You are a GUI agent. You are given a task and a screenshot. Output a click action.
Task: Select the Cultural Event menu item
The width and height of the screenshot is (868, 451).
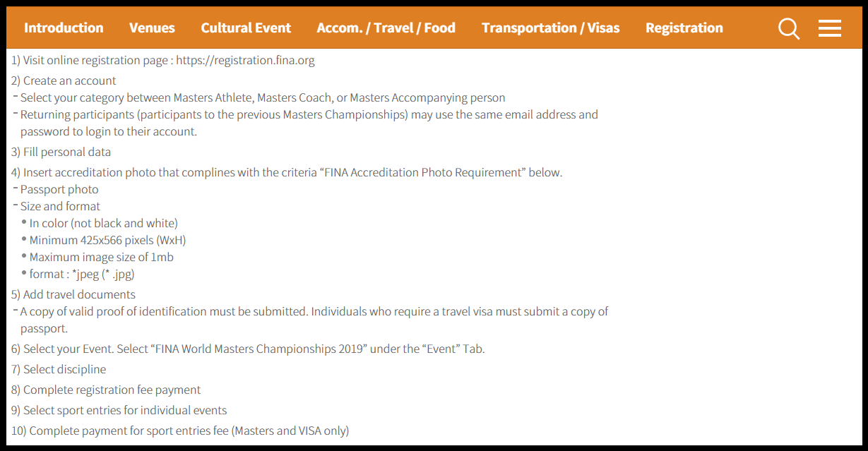click(246, 28)
